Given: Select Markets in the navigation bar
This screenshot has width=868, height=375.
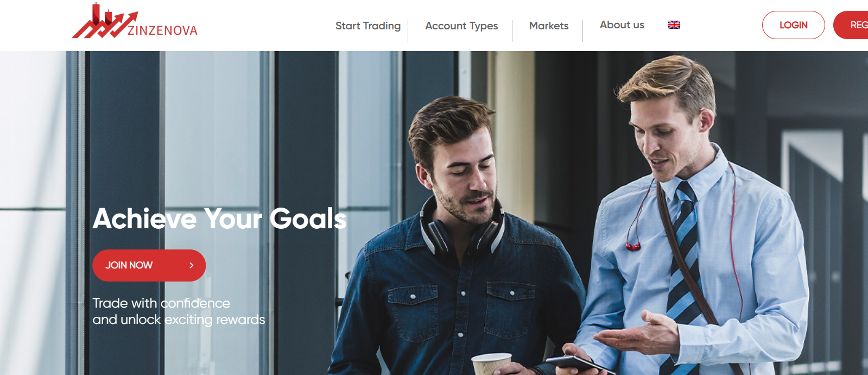Looking at the screenshot, I should pos(549,26).
